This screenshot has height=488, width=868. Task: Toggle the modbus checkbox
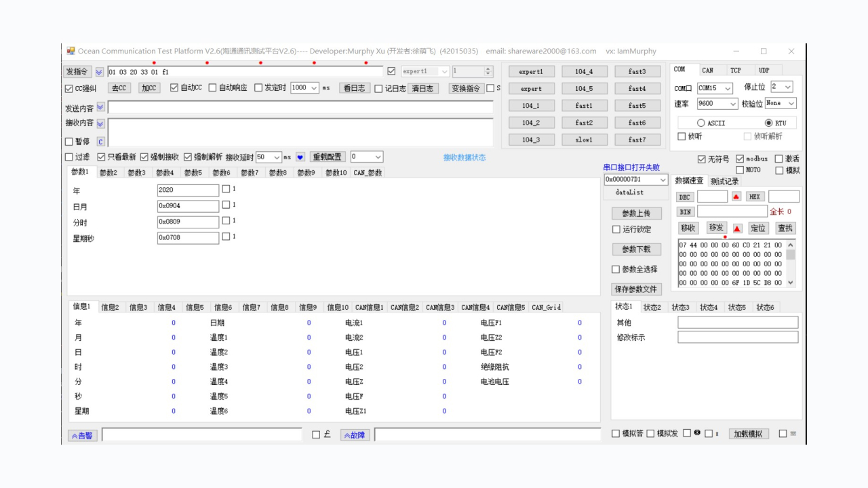(740, 159)
